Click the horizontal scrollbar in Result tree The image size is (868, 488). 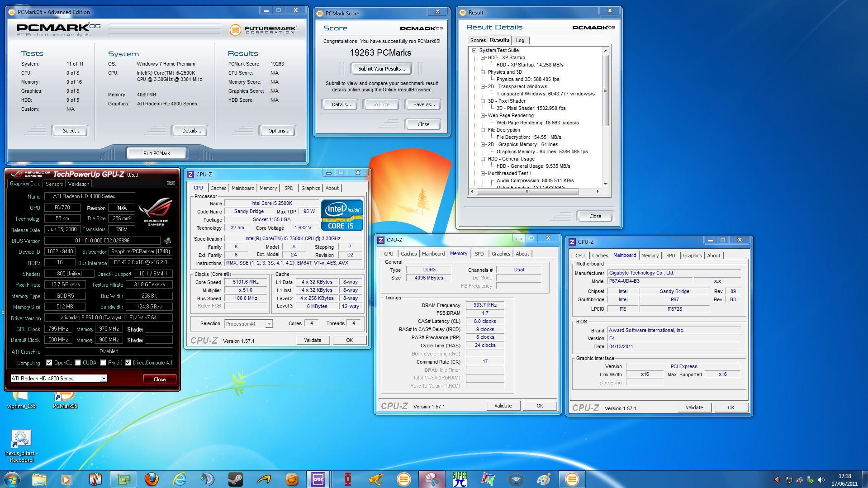(527, 192)
